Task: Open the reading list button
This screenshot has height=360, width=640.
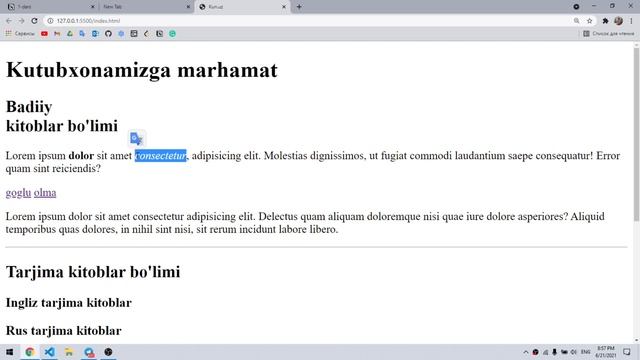Action: 609,33
